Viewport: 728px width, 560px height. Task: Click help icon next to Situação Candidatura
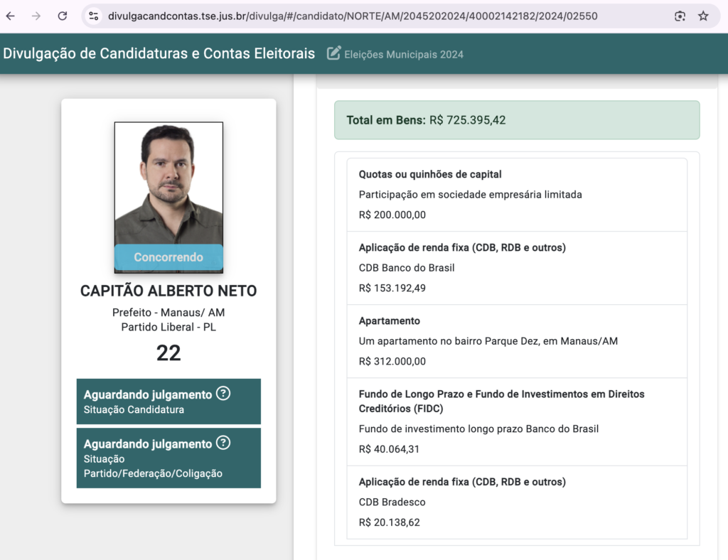[223, 394]
